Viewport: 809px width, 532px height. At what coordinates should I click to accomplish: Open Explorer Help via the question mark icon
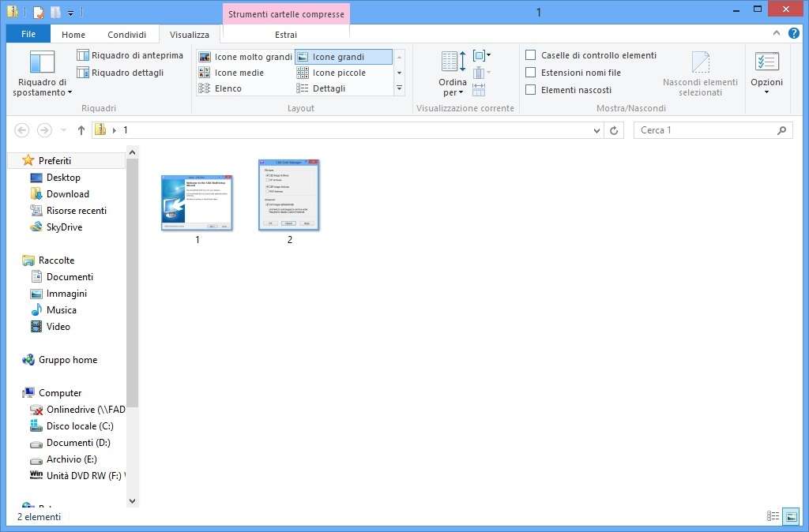point(792,34)
